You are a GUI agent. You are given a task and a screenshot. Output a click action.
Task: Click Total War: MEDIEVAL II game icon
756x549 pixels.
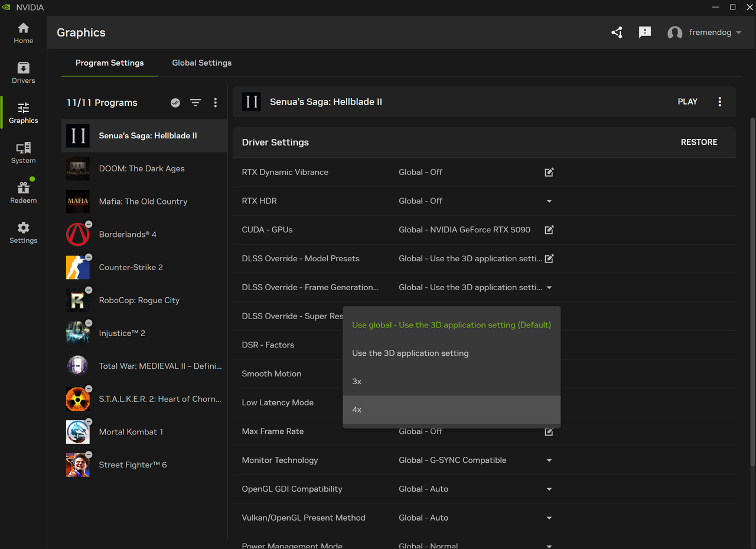coord(78,366)
